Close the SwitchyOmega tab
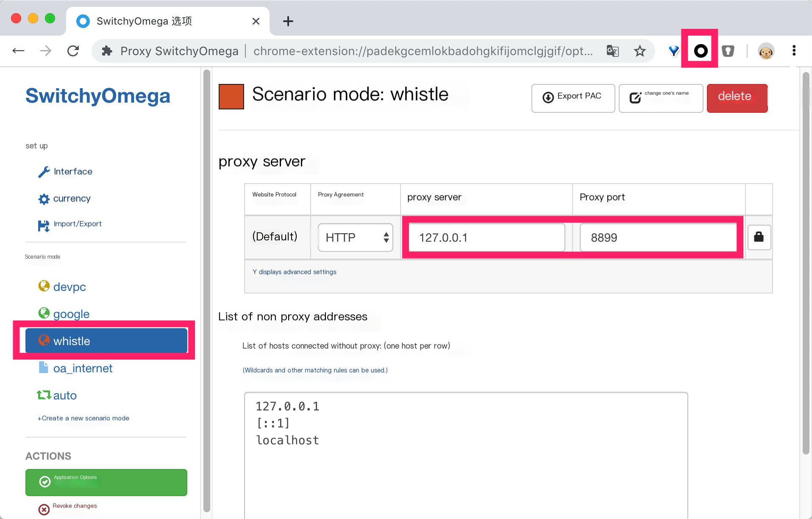Viewport: 812px width, 519px height. [x=256, y=21]
